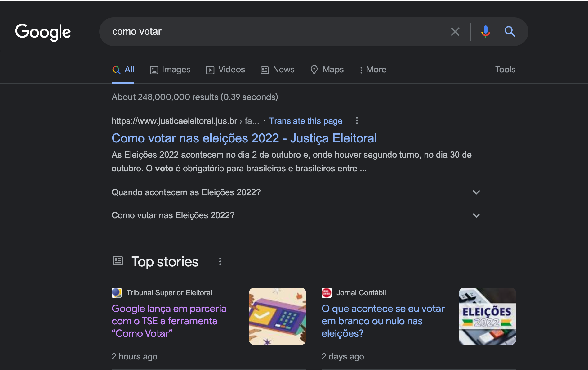Switch to the News tab
This screenshot has height=370, width=588.
point(278,70)
